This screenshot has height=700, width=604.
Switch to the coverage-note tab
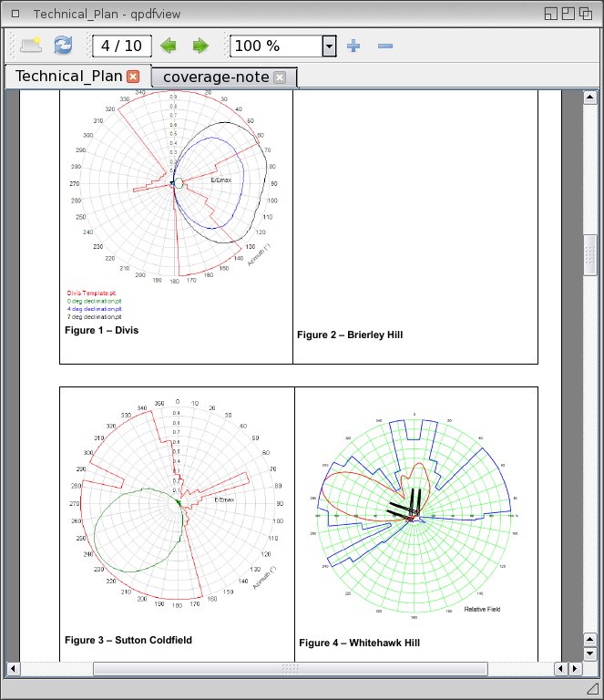tap(216, 77)
